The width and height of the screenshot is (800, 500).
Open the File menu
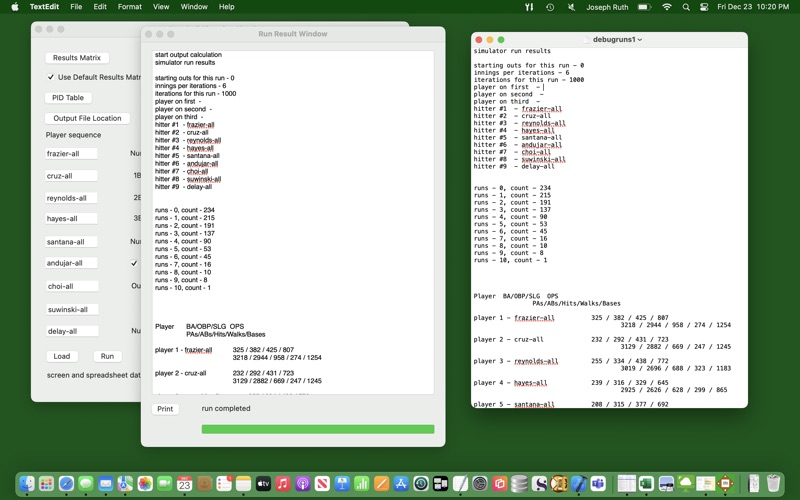pos(76,7)
